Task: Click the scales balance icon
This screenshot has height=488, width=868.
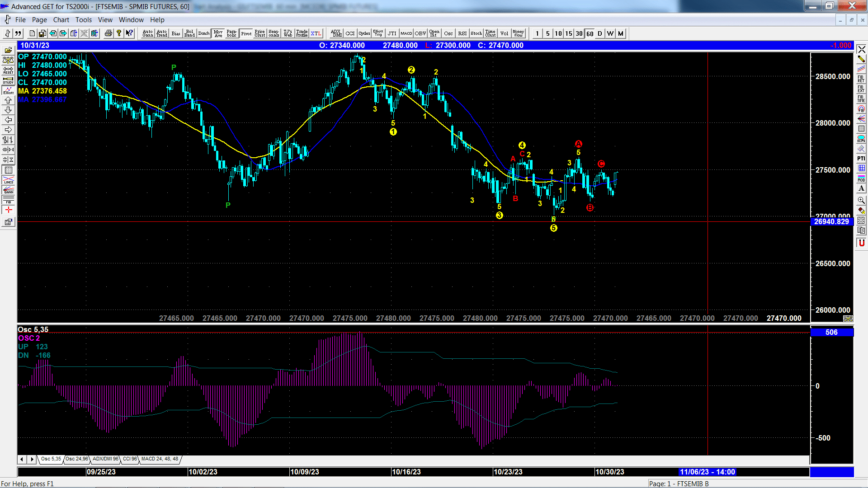Action: pos(8,61)
